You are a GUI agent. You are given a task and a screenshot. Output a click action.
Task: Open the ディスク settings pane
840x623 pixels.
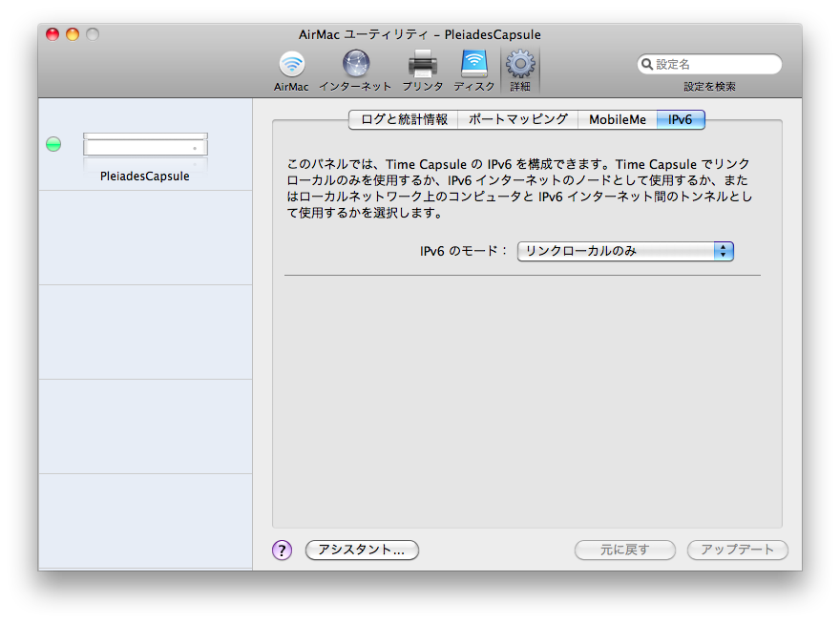tap(474, 72)
